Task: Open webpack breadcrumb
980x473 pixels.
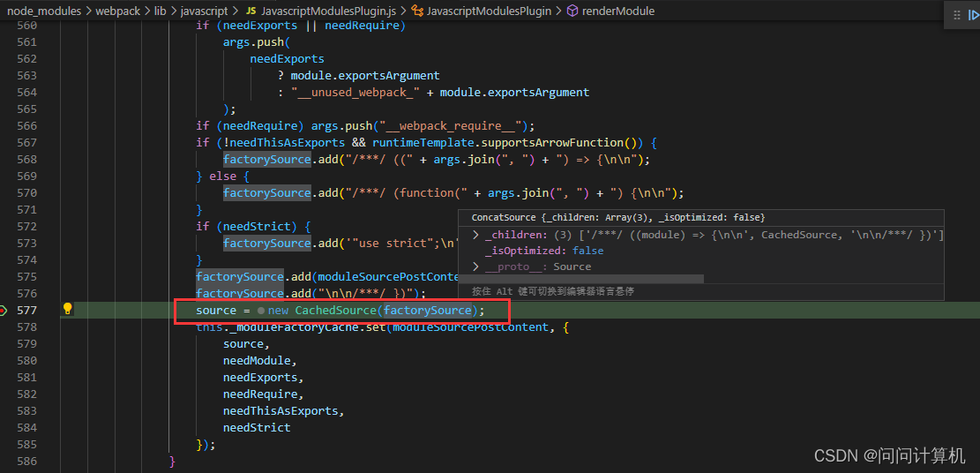Action: (116, 11)
